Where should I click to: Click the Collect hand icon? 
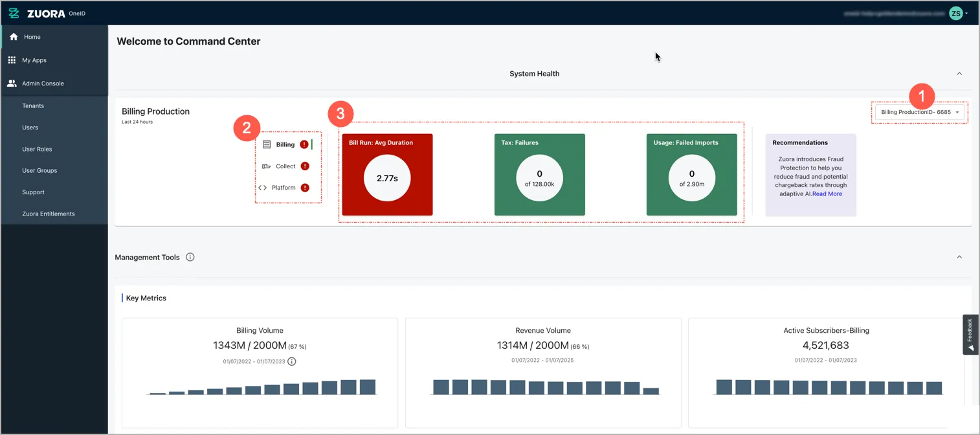pos(266,166)
